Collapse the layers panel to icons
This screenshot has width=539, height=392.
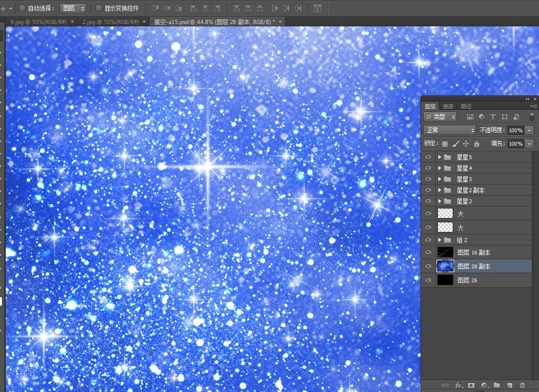tap(528, 99)
